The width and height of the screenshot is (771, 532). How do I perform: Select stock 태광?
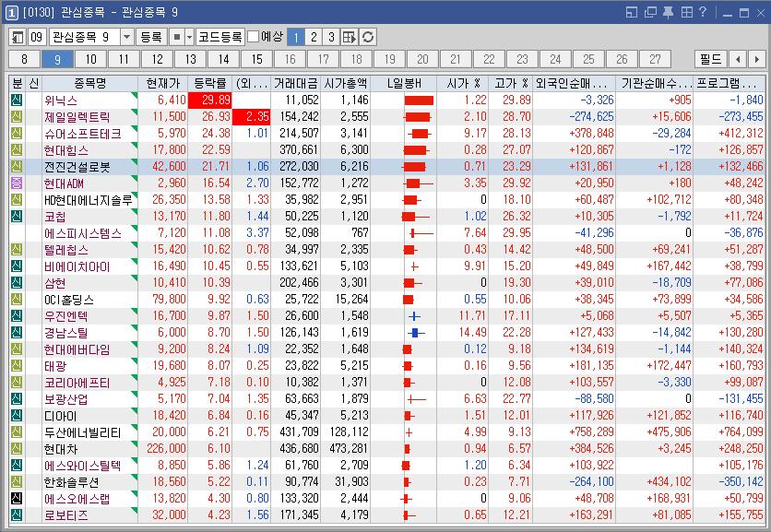(54, 366)
